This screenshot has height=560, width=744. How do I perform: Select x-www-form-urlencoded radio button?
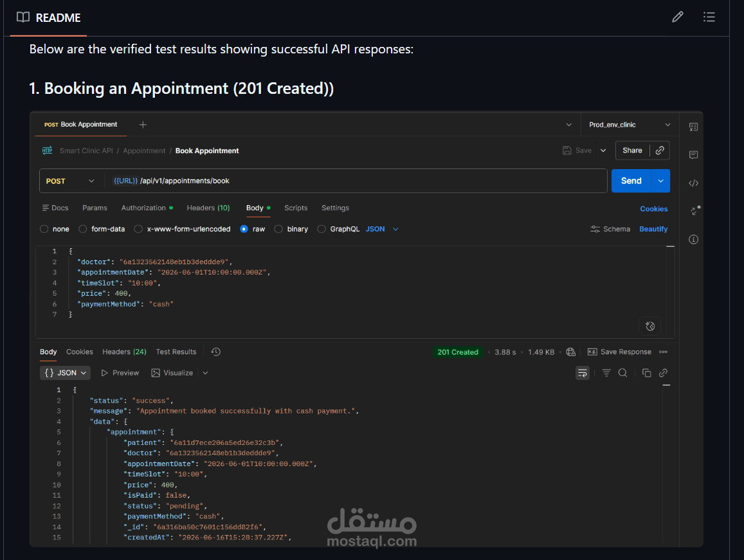tap(138, 229)
